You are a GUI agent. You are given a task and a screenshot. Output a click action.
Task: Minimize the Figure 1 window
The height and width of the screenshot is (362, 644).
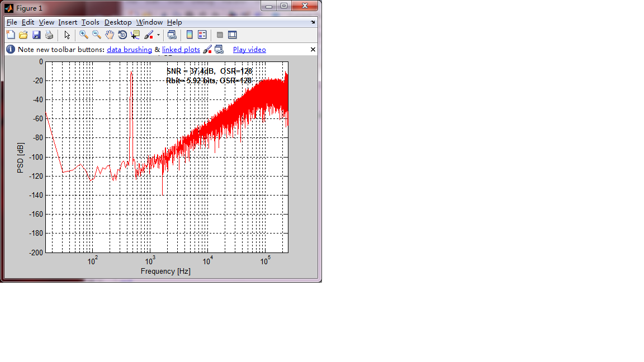(268, 6)
